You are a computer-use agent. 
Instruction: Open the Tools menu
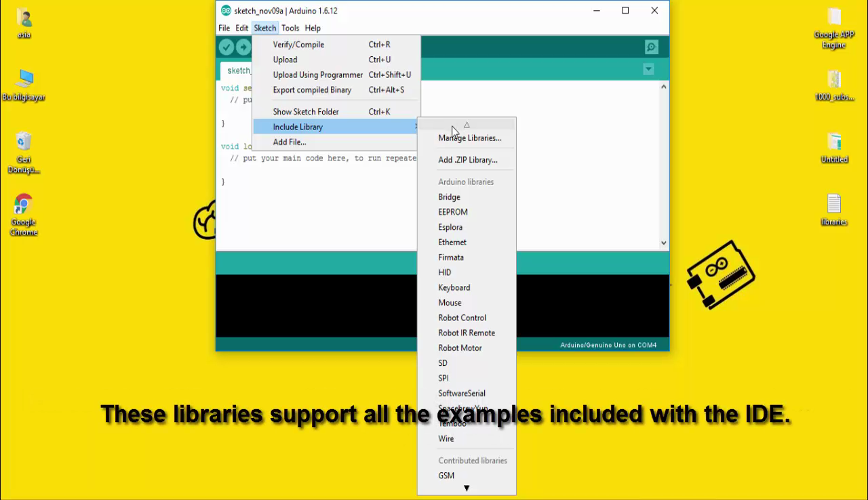(x=290, y=28)
